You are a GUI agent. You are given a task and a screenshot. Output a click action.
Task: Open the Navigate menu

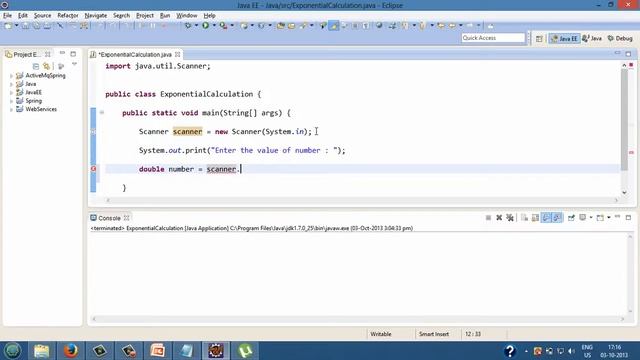click(x=96, y=16)
